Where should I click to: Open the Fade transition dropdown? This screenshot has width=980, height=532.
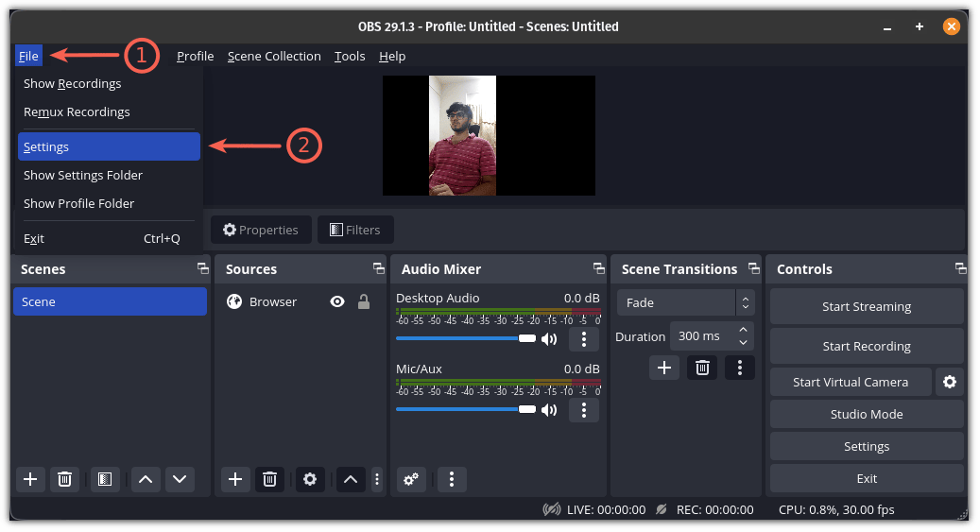[686, 302]
